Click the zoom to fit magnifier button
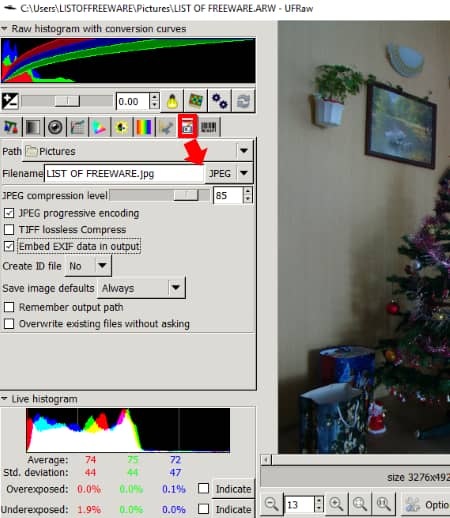Screen dimensions: 450x518 [360, 504]
